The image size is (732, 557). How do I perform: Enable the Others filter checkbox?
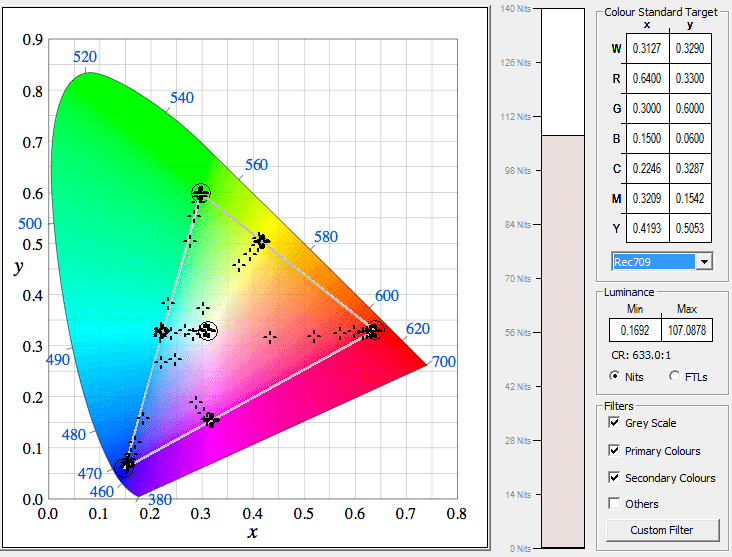click(614, 503)
